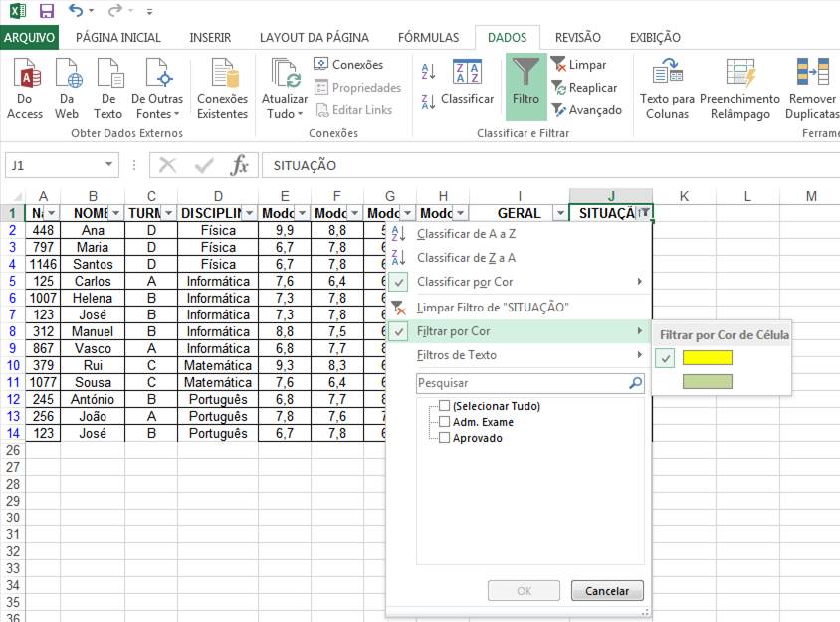Open filter dropdown for TURMA column
840x622 pixels.
169,213
